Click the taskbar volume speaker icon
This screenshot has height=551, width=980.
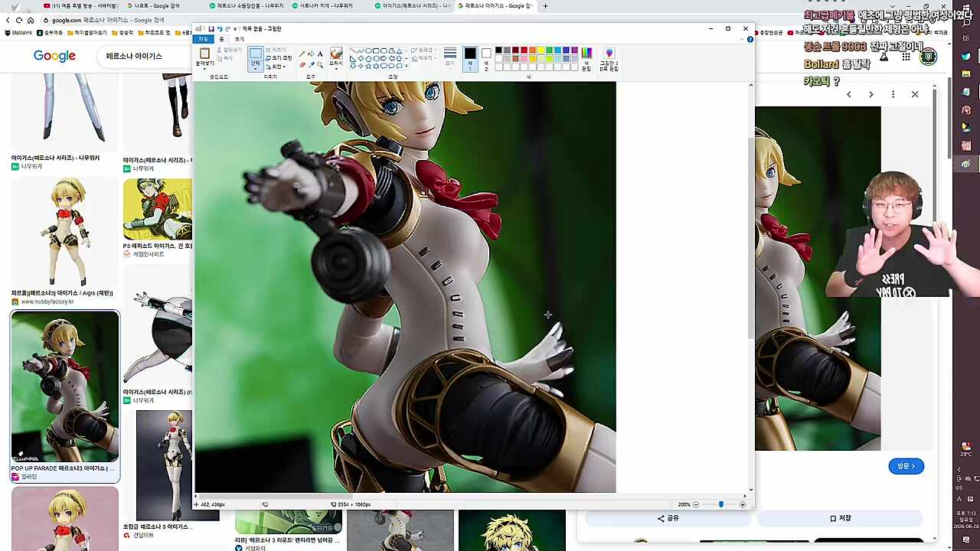point(959,488)
